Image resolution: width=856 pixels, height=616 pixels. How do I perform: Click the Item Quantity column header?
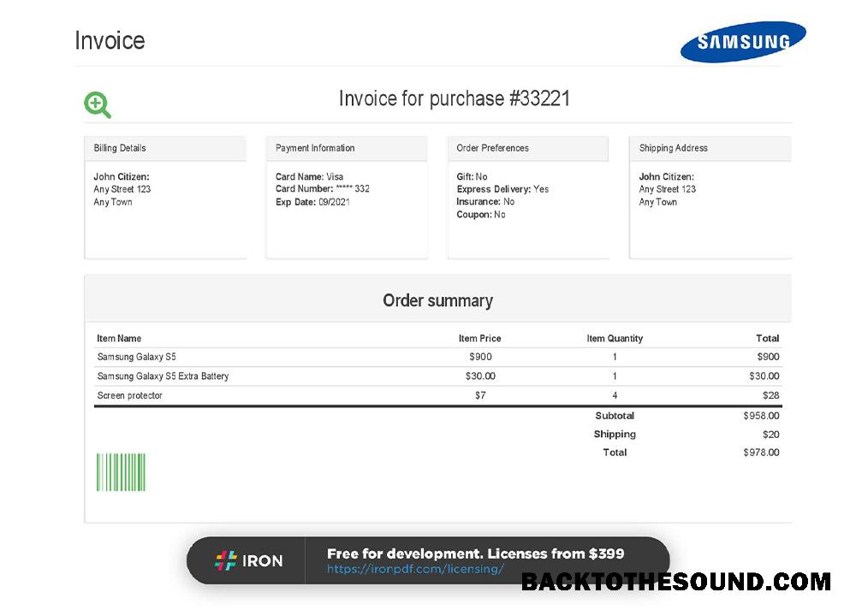[x=615, y=338]
